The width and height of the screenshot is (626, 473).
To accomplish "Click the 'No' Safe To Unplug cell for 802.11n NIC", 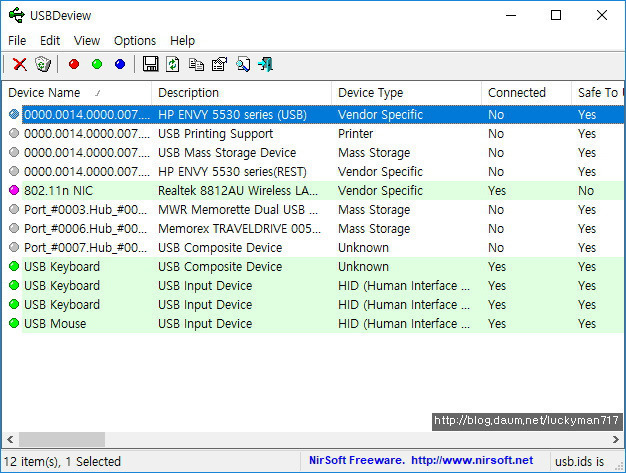I will pyautogui.click(x=586, y=190).
